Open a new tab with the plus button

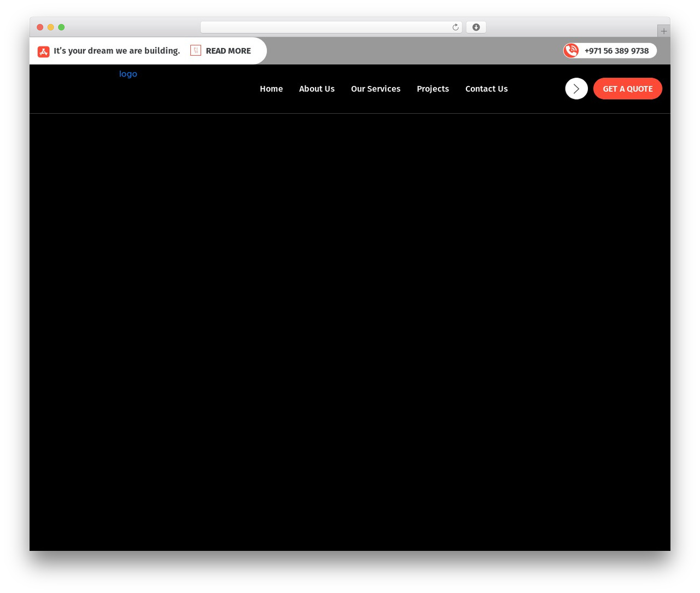point(663,31)
